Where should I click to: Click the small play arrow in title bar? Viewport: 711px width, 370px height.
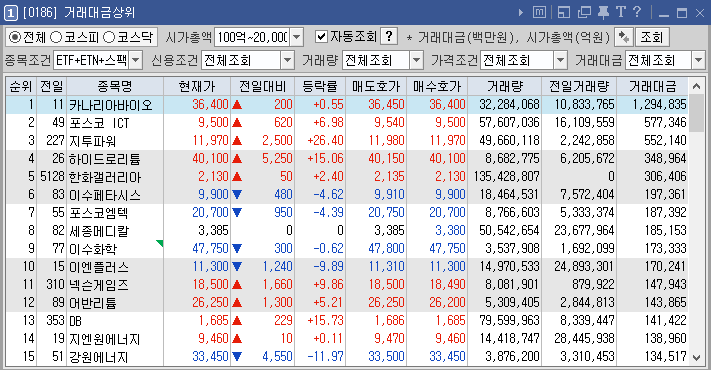pos(521,13)
